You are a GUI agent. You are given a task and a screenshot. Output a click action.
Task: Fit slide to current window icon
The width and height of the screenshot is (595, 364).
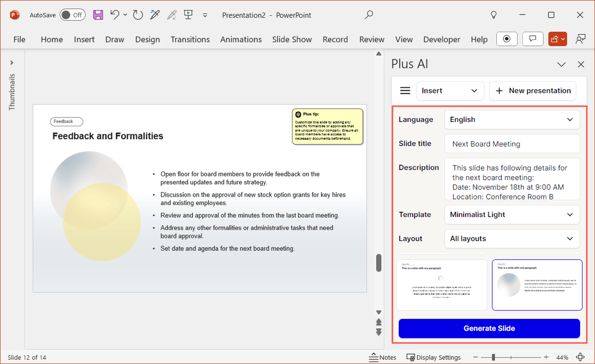[580, 357]
